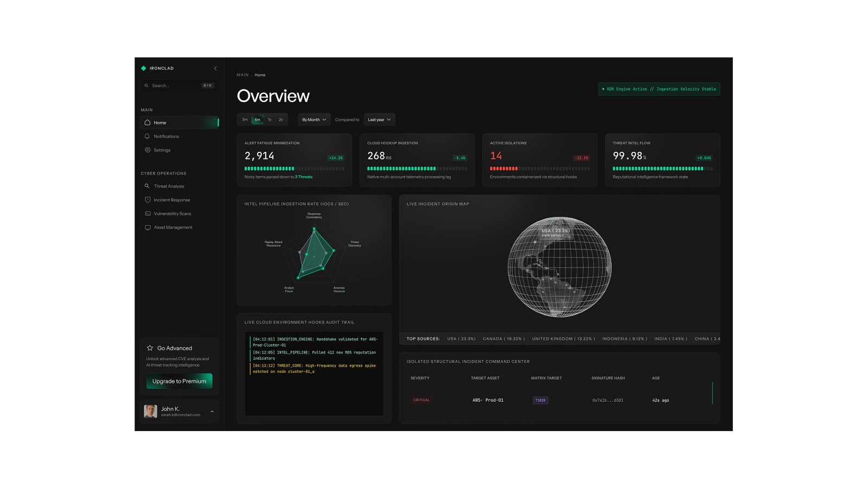Click the 3 Threats link
Viewport: 868px width, 488px height.
point(304,177)
